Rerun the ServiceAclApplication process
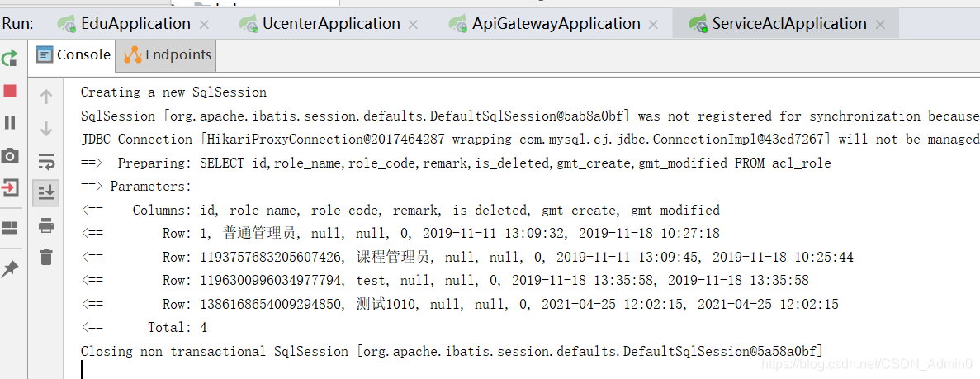Screen dimensions: 980x379 tap(10, 58)
